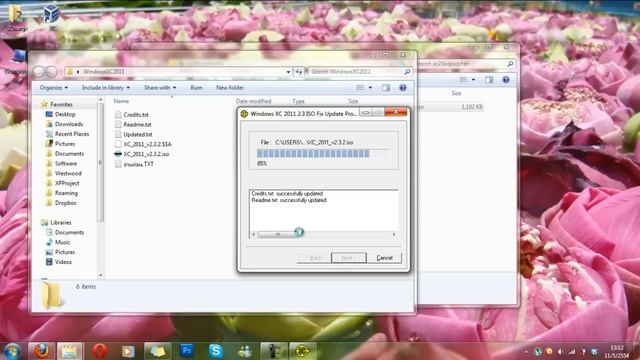This screenshot has width=640, height=360.
Task: Click the back navigation arrow in Explorer
Action: [39, 72]
